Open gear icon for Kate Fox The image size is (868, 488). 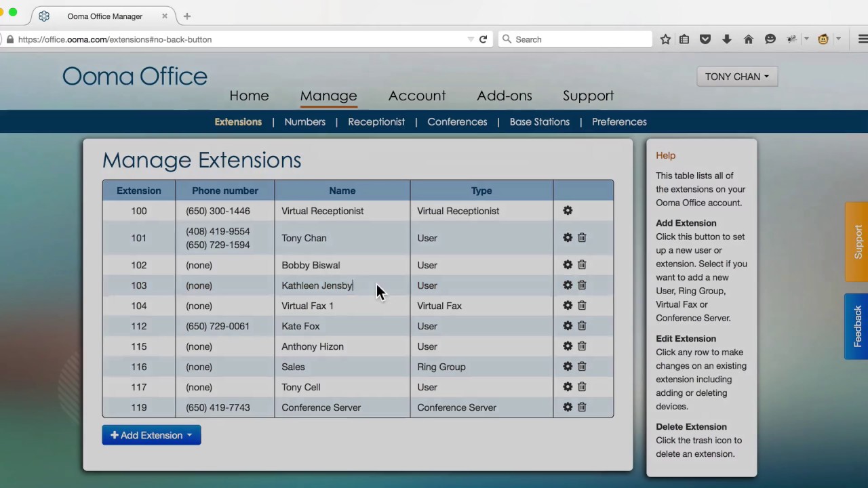point(568,326)
